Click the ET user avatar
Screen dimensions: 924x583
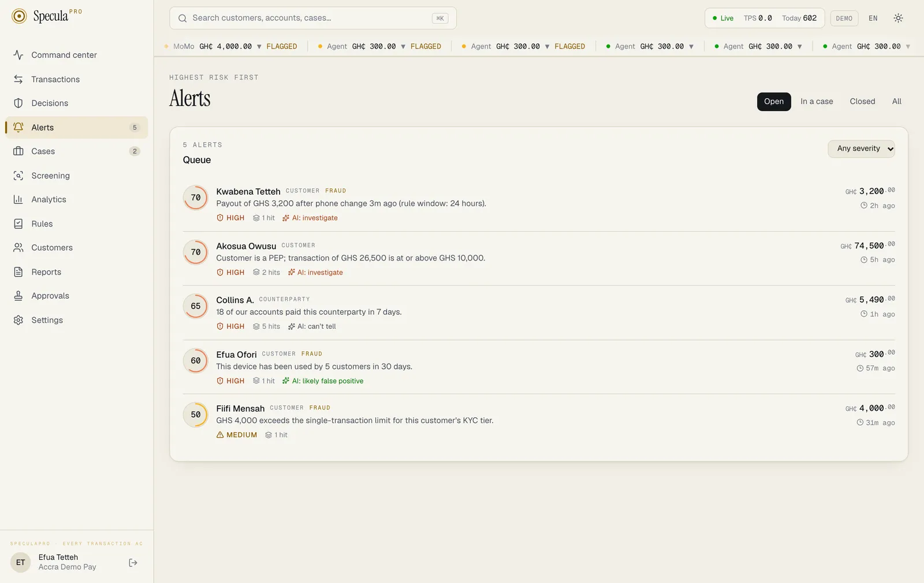pyautogui.click(x=21, y=562)
